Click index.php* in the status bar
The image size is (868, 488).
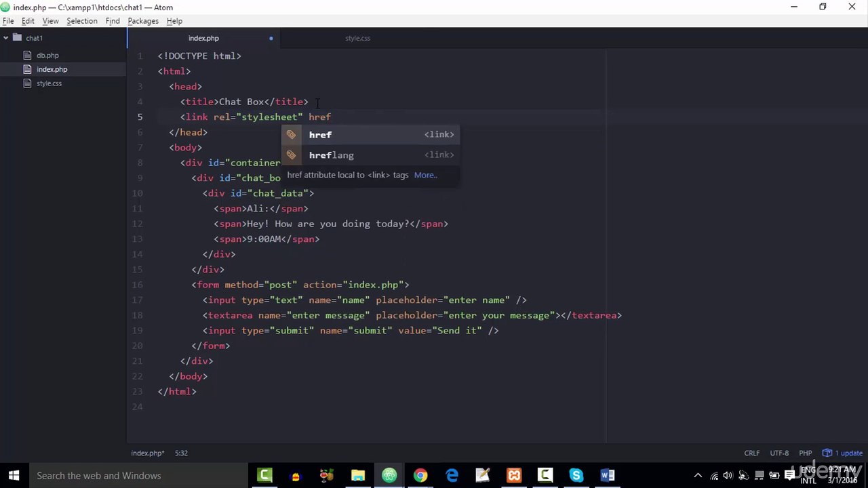(147, 453)
